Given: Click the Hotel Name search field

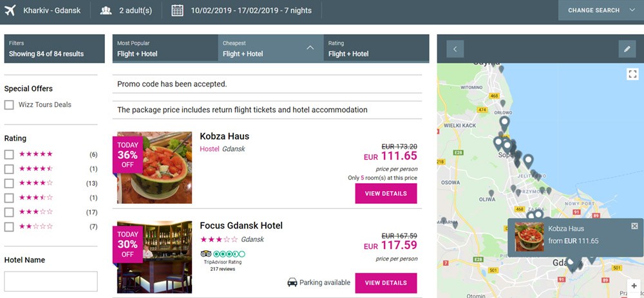Looking at the screenshot, I should point(51,281).
